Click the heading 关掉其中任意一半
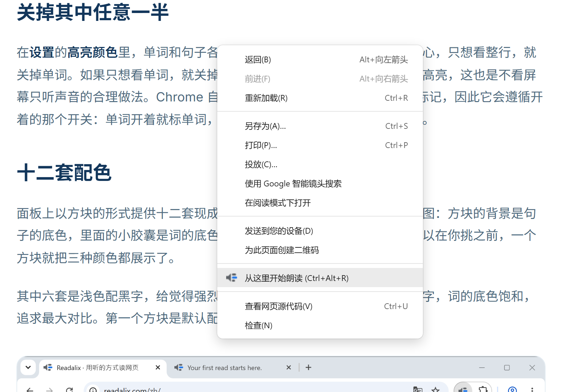The image size is (562, 392). point(93,12)
